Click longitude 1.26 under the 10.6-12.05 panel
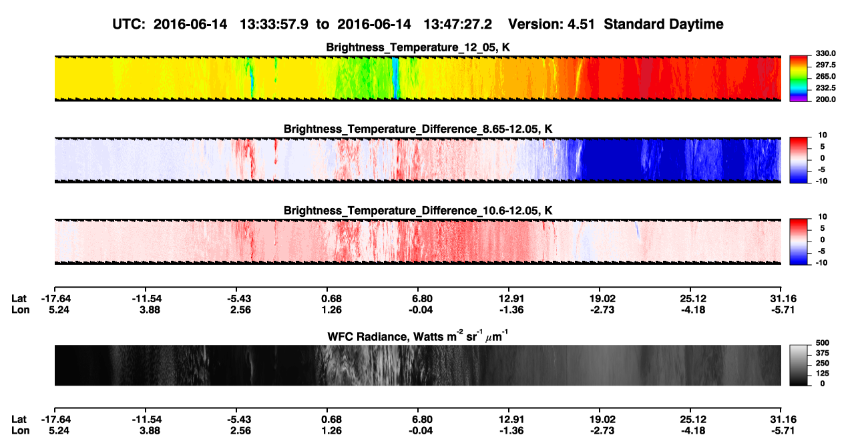The width and height of the screenshot is (868, 445). coord(331,309)
